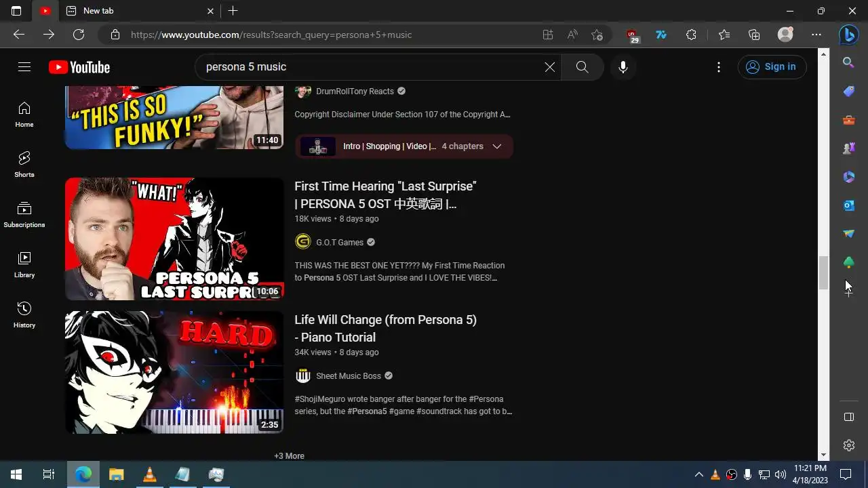Customize the sidebar with plus button
Image resolution: width=868 pixels, height=488 pixels.
[848, 292]
